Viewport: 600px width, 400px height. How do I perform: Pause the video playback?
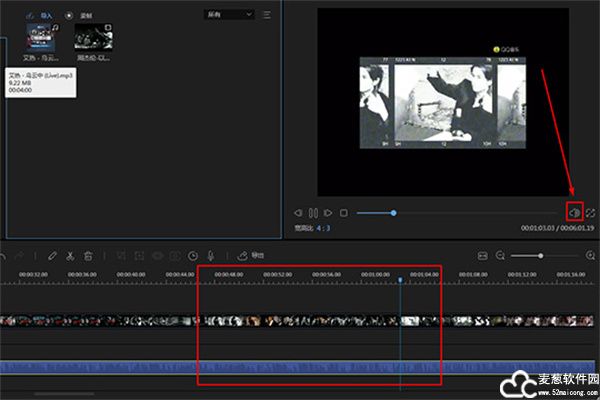[x=312, y=213]
